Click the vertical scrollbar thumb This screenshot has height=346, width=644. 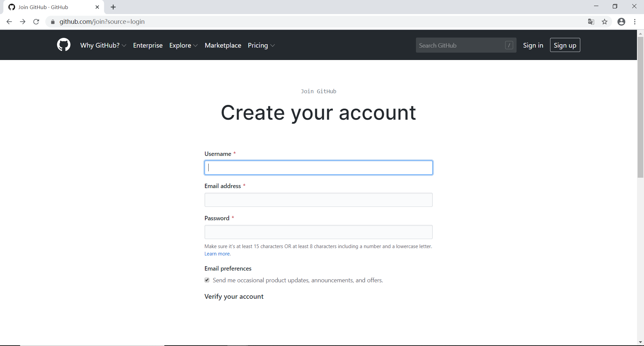pyautogui.click(x=640, y=107)
